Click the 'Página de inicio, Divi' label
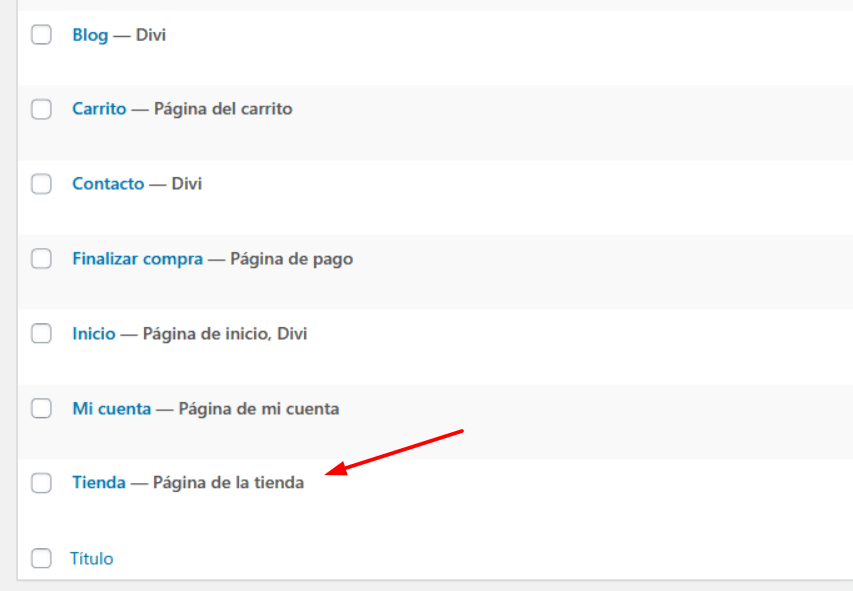 [225, 334]
